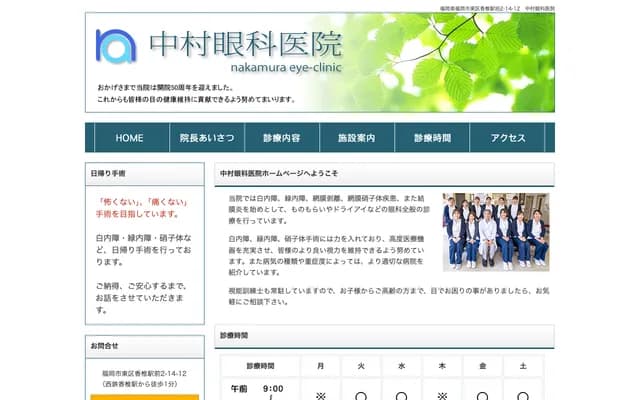640x400 pixels.
Task: Click the (西鉄香椎駅から徒歩1分) text
Action: (x=140, y=384)
